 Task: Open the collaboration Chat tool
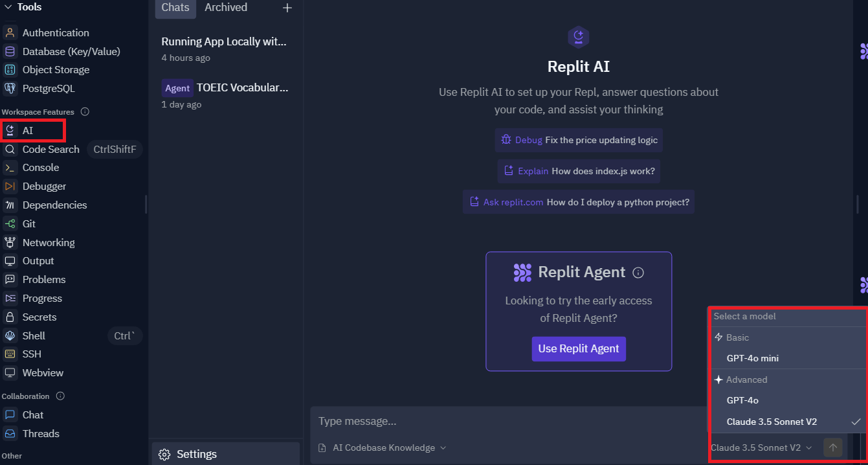32,414
